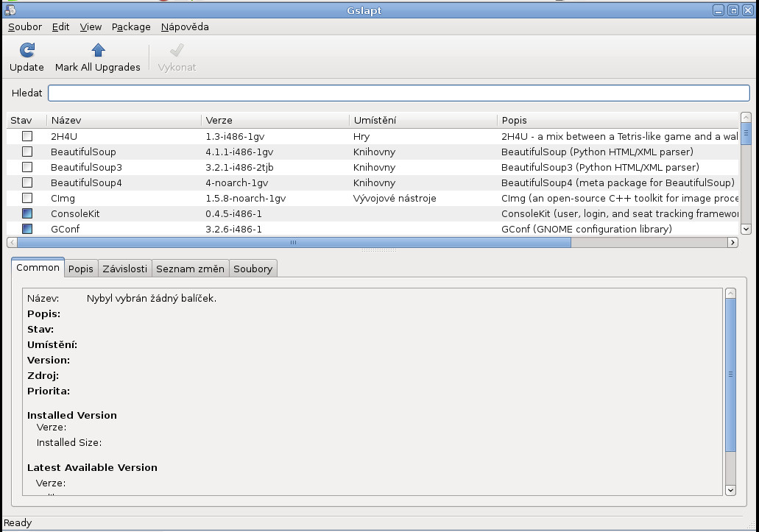Image resolution: width=759 pixels, height=532 pixels.
Task: Sort by the Popis column header
Action: point(618,121)
